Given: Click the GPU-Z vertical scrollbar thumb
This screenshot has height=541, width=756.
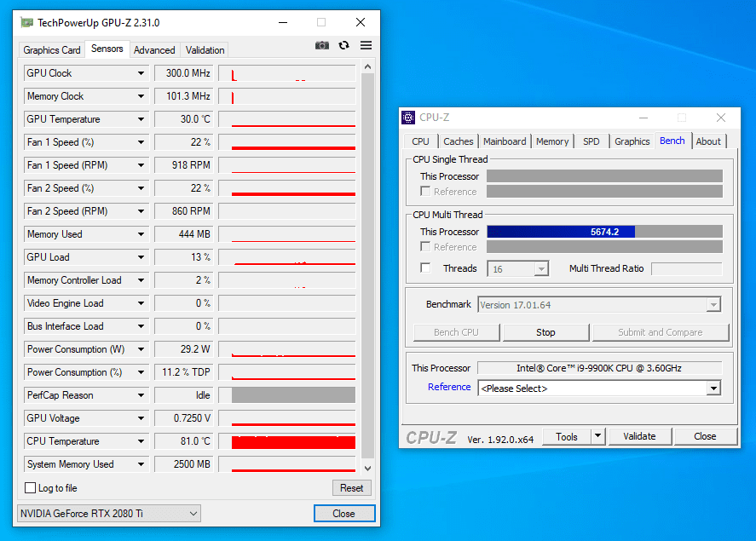Looking at the screenshot, I should click(x=367, y=266).
